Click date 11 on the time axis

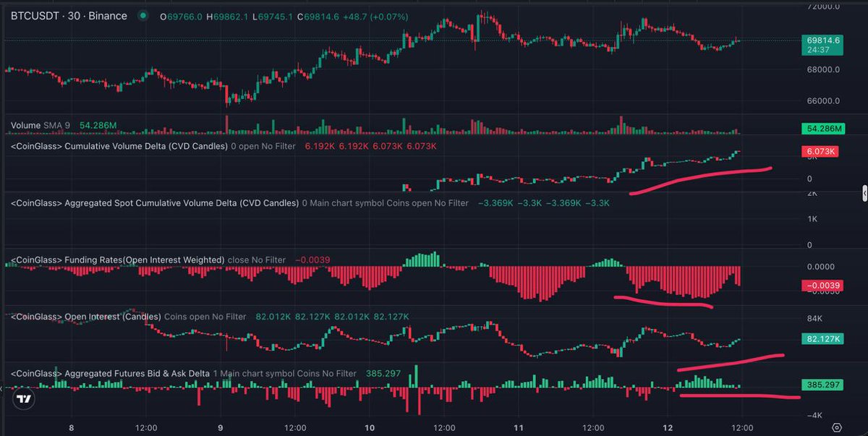tap(518, 427)
